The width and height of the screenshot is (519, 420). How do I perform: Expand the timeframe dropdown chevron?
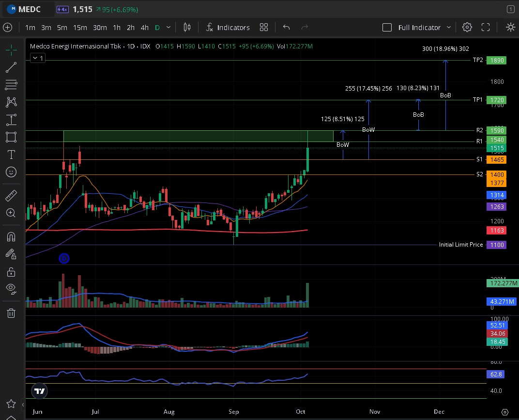pos(168,28)
